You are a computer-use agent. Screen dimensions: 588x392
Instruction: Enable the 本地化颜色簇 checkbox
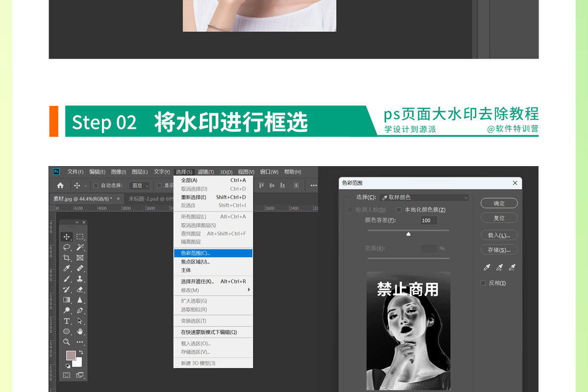399,210
